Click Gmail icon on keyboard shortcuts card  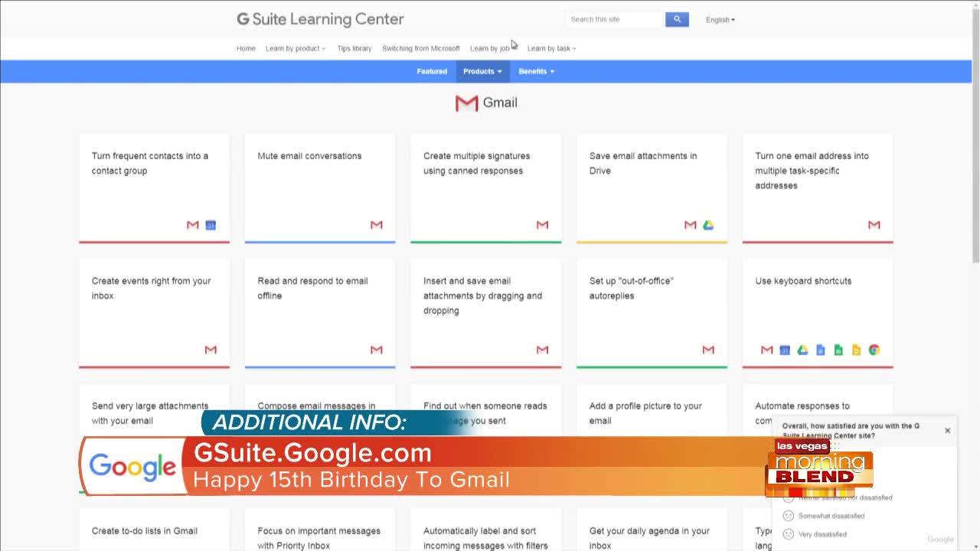coord(767,350)
